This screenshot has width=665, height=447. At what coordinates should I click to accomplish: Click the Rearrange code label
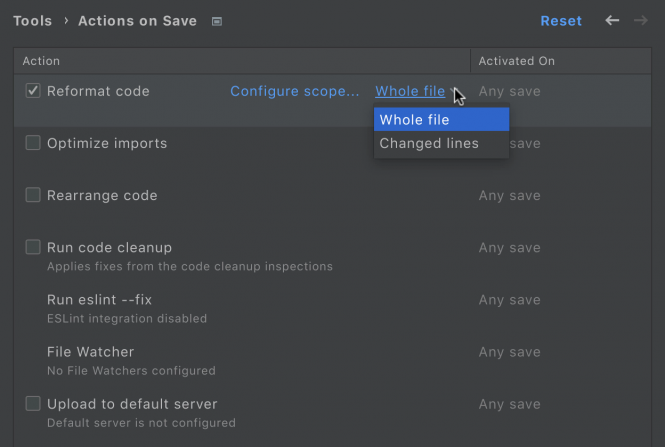point(102,196)
